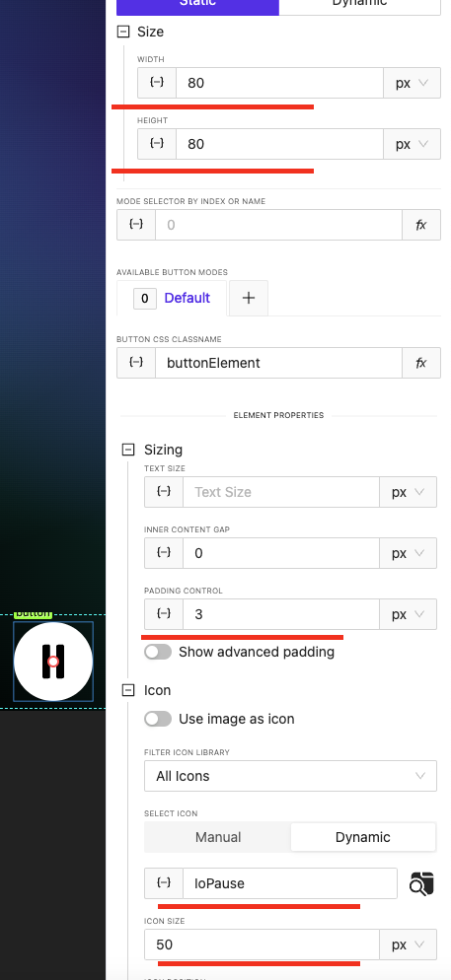
Task: Switch Select Icon to Manual
Action: pos(218,837)
